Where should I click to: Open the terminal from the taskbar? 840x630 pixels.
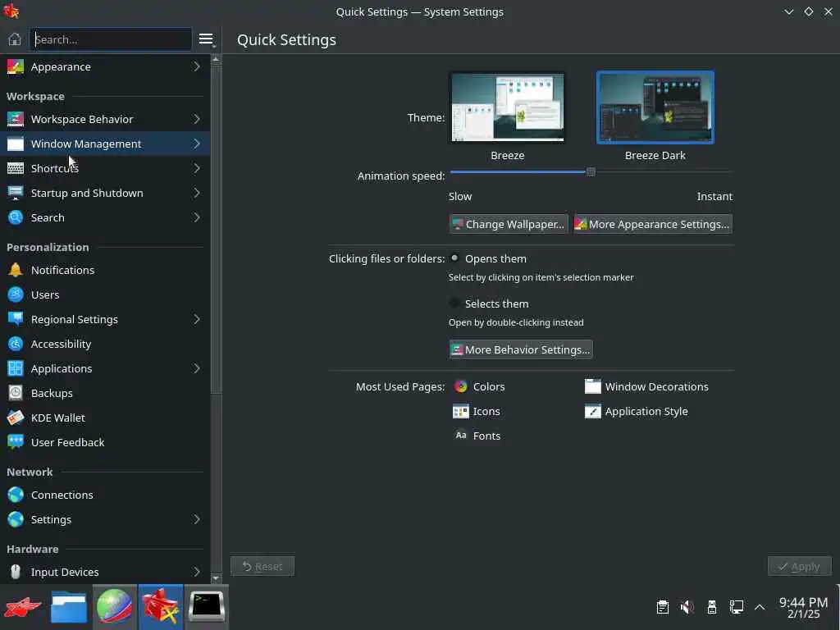(x=207, y=607)
